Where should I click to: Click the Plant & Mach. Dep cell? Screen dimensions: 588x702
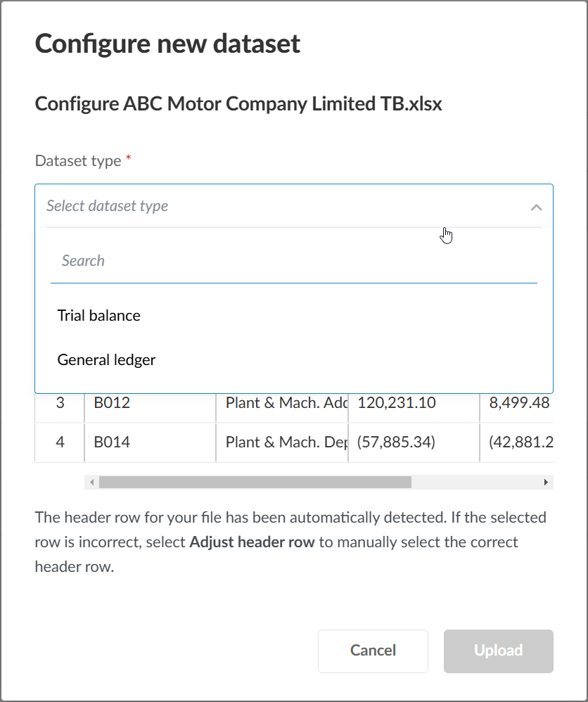282,442
